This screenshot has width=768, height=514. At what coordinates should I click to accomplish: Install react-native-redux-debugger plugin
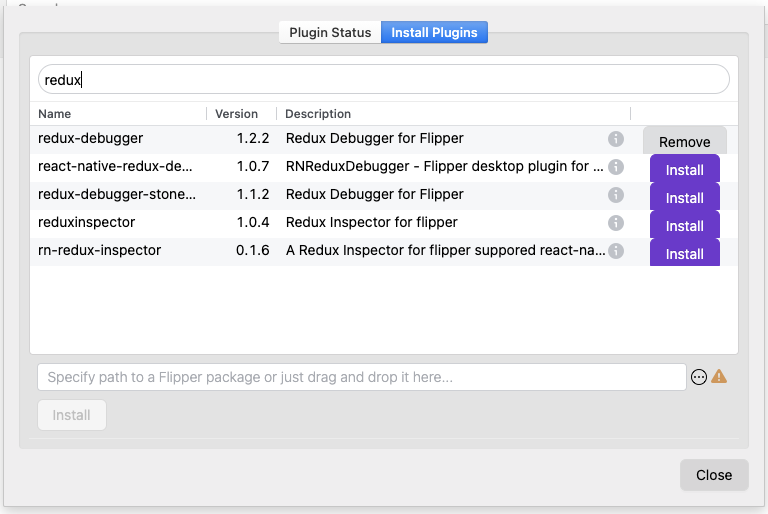pyautogui.click(x=685, y=170)
